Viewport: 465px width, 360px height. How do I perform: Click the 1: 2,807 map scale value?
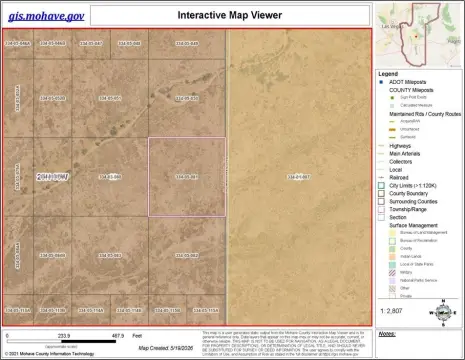(391, 311)
